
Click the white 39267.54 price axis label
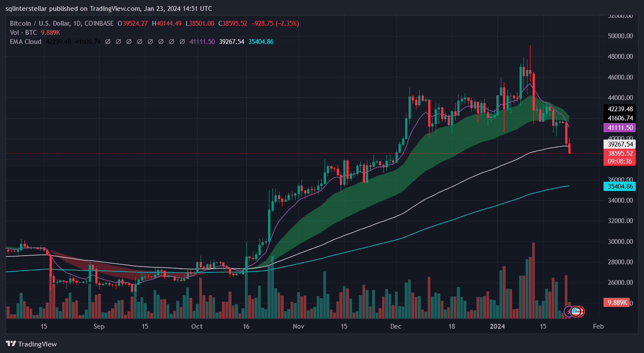coord(619,144)
